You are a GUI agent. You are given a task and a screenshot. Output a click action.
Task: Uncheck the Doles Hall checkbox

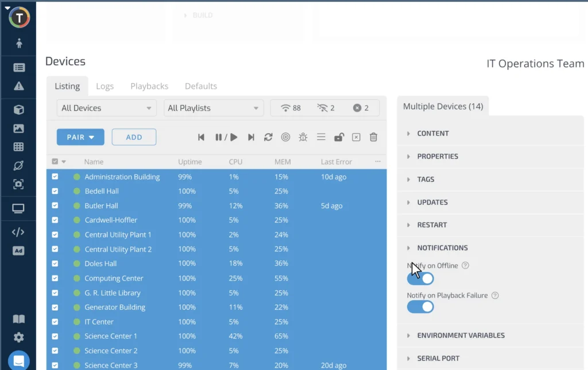55,263
